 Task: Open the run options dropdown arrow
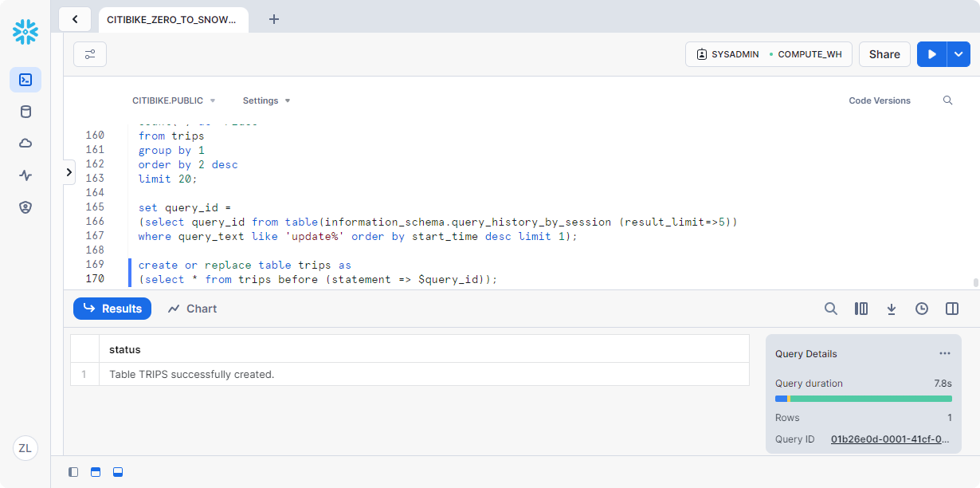958,54
